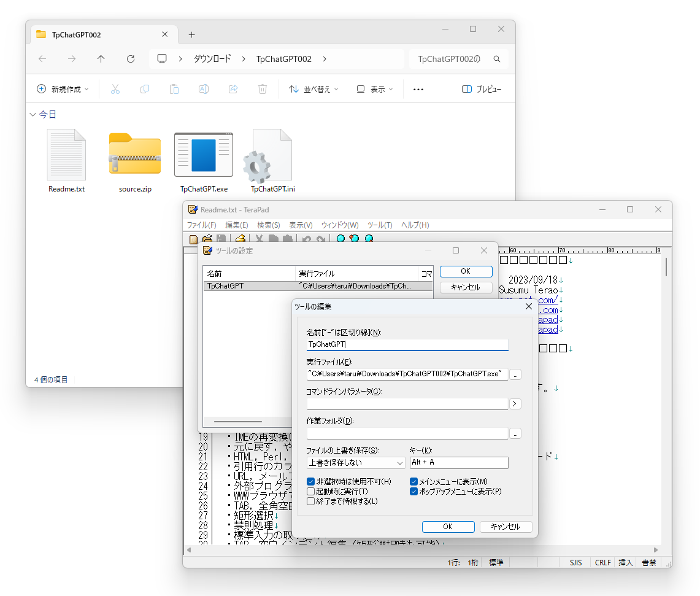Image resolution: width=700 pixels, height=596 pixels.
Task: Uncheck メインメニューに表示 option
Action: (414, 481)
